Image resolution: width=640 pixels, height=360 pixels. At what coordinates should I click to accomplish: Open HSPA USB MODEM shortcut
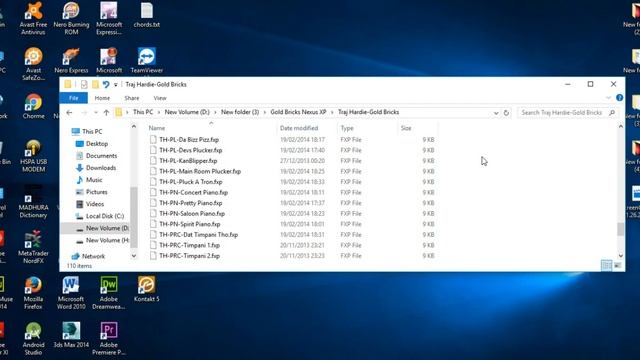click(33, 156)
